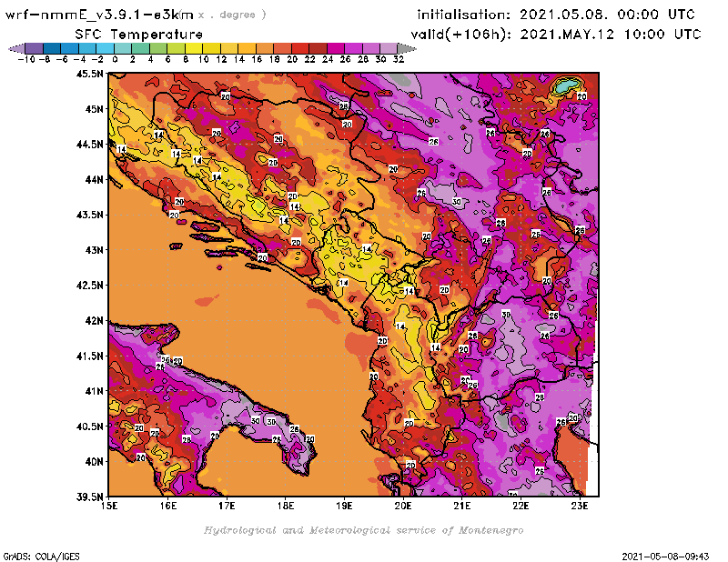Click the '44.5N' latitude axis label
The width and height of the screenshot is (728, 562).
point(90,145)
